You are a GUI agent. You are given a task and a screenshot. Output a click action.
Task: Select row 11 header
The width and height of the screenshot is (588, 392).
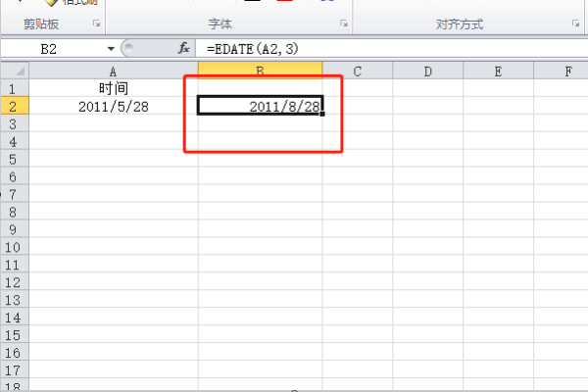[15, 264]
